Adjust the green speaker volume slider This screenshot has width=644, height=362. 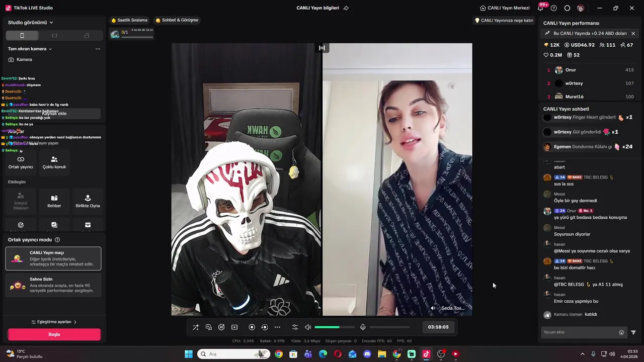(x=335, y=327)
